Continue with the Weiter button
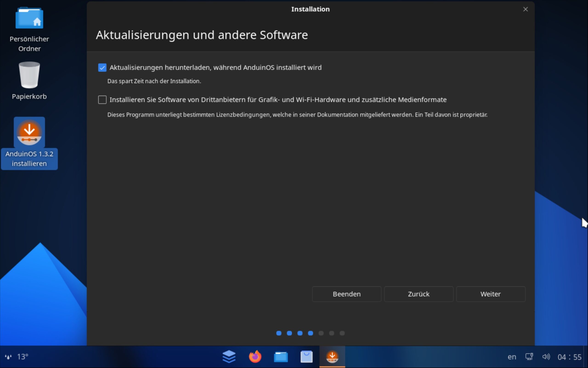The width and height of the screenshot is (588, 368). [491, 294]
